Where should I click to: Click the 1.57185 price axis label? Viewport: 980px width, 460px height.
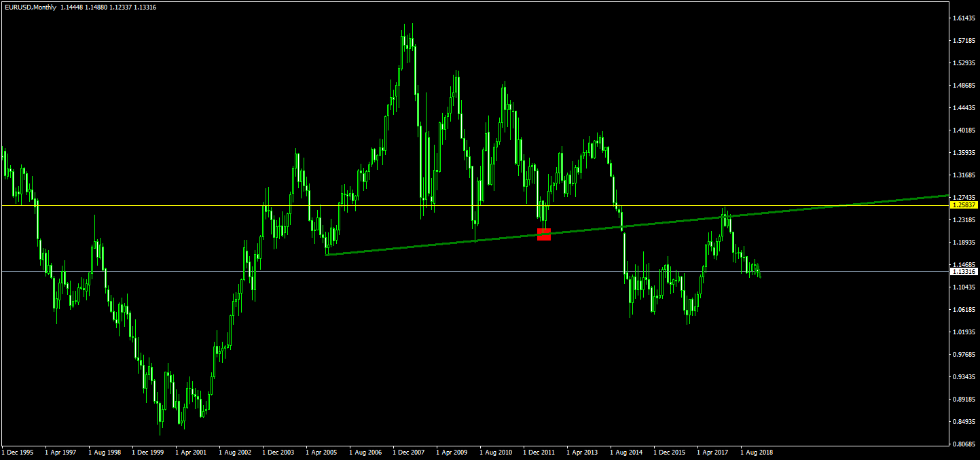click(964, 41)
